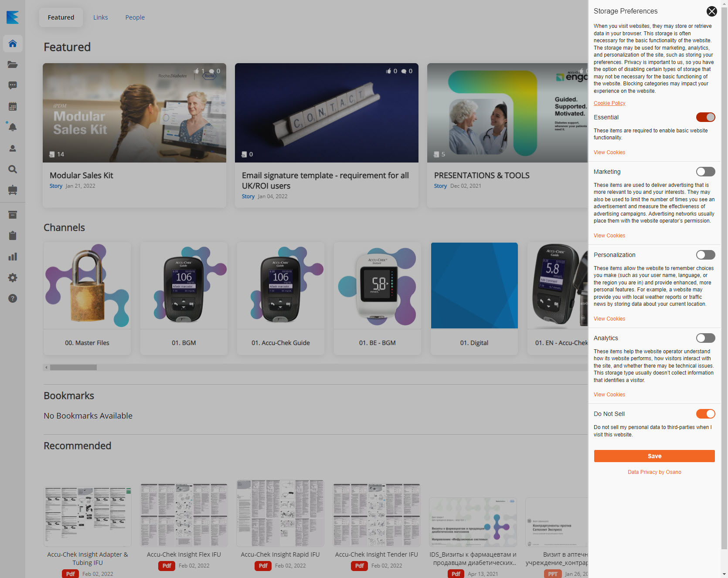Click Pdf badge under Insight Rapid IFU
The image size is (728, 578).
(x=263, y=566)
